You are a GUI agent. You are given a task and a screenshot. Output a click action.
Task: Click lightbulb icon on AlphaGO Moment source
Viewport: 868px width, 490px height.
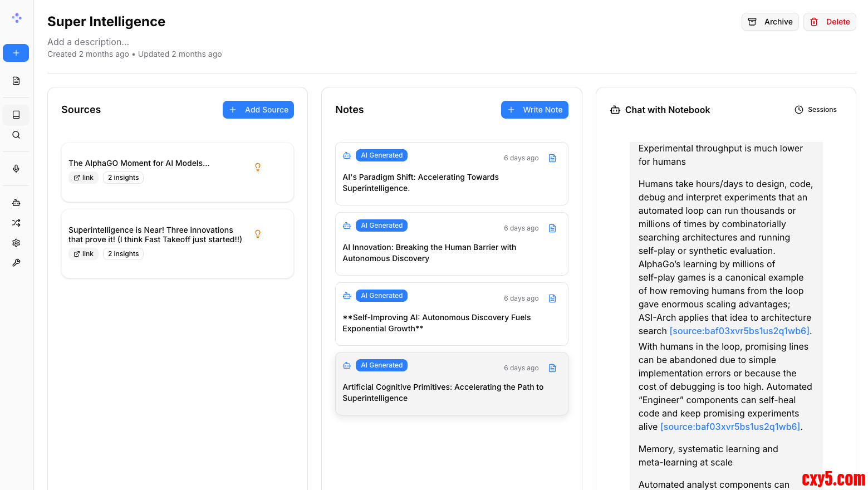[258, 167]
